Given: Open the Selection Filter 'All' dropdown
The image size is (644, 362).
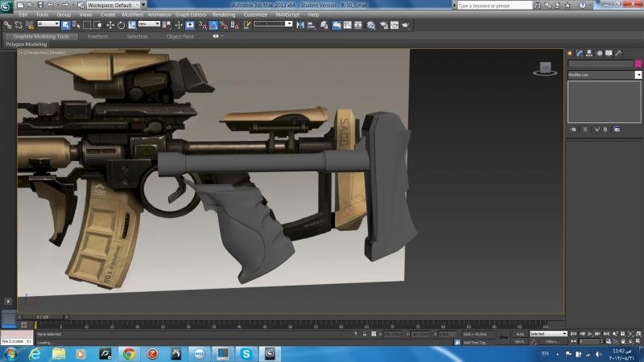Looking at the screenshot, I should pyautogui.click(x=48, y=24).
